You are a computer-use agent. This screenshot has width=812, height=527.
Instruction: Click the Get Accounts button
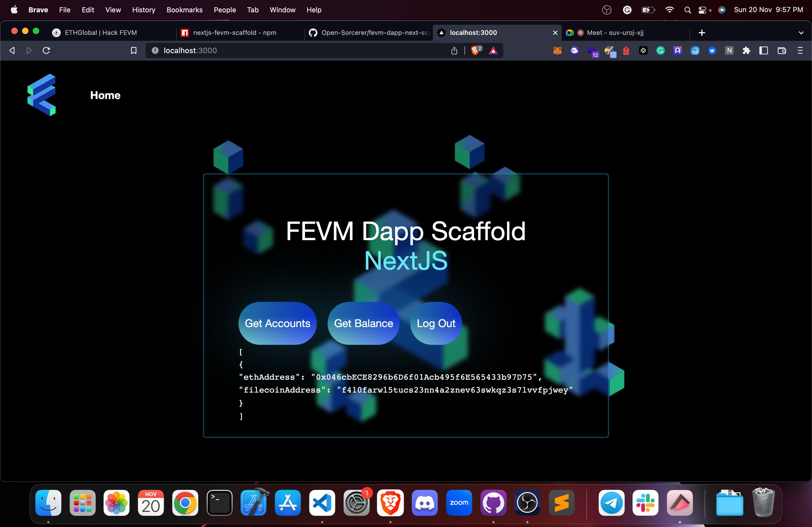click(x=278, y=324)
